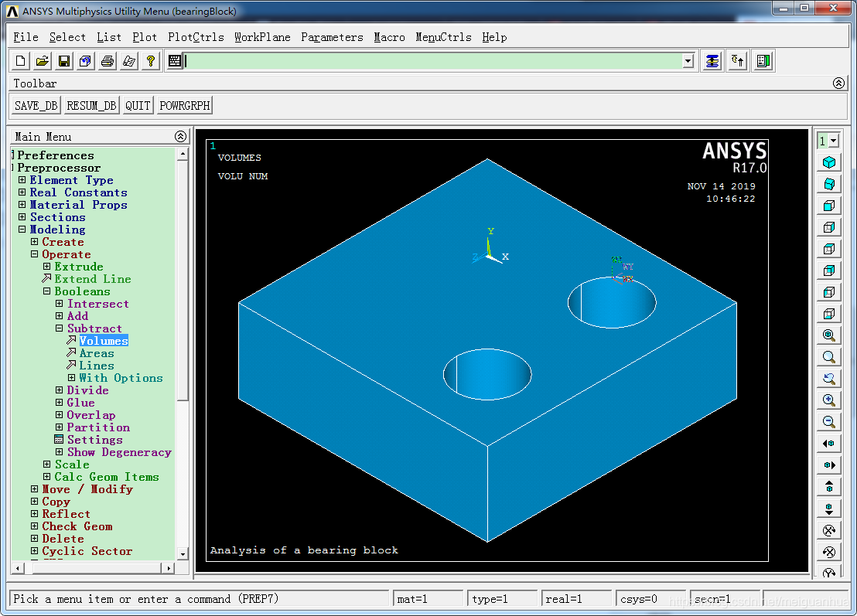Open the WorkPlane menu
Image resolution: width=857 pixels, height=616 pixels.
click(x=262, y=37)
